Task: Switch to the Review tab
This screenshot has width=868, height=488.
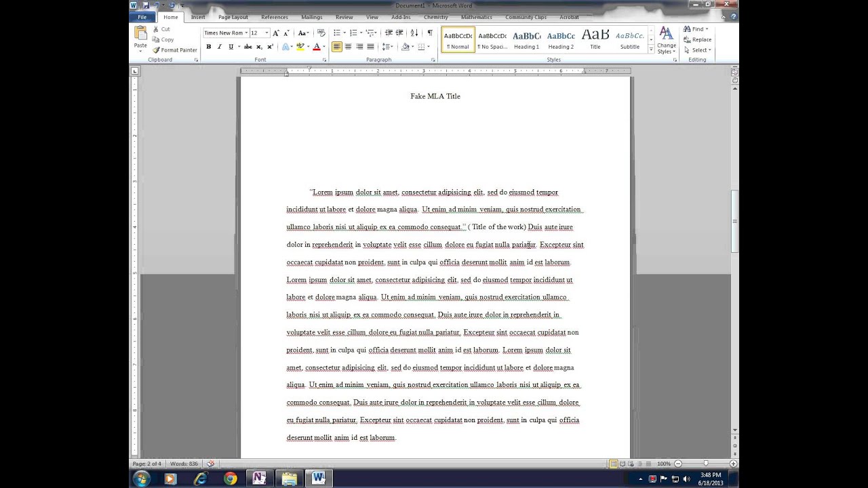Action: [x=344, y=17]
